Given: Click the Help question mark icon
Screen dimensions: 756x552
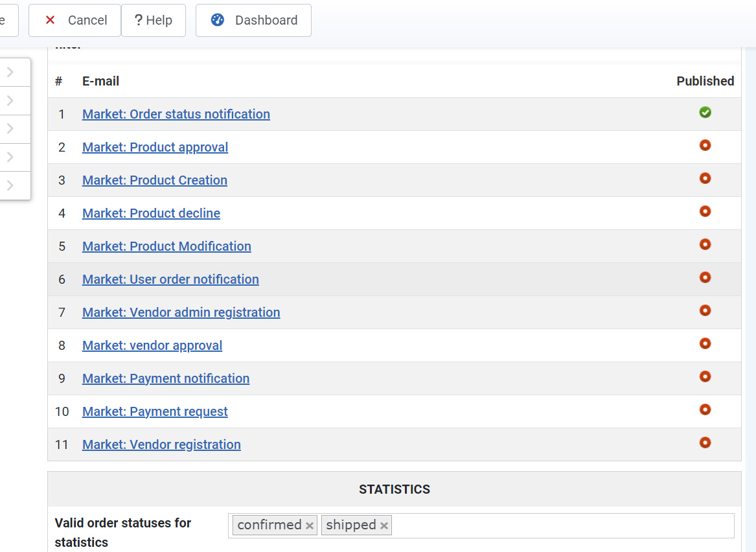Looking at the screenshot, I should pyautogui.click(x=138, y=20).
